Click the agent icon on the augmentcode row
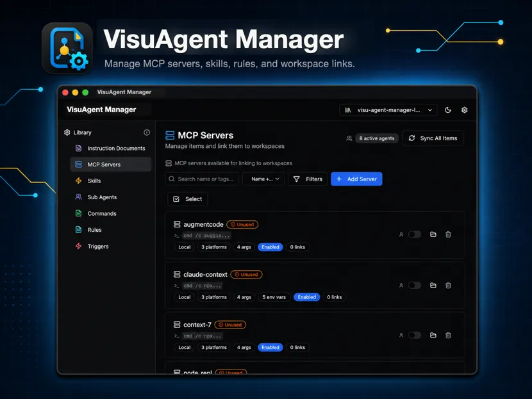The width and height of the screenshot is (532, 399). (401, 234)
